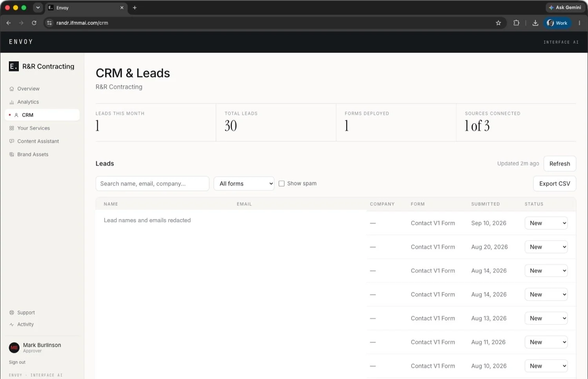Image resolution: width=588 pixels, height=379 pixels.
Task: Open the Support lifebuoy icon
Action: [12, 313]
